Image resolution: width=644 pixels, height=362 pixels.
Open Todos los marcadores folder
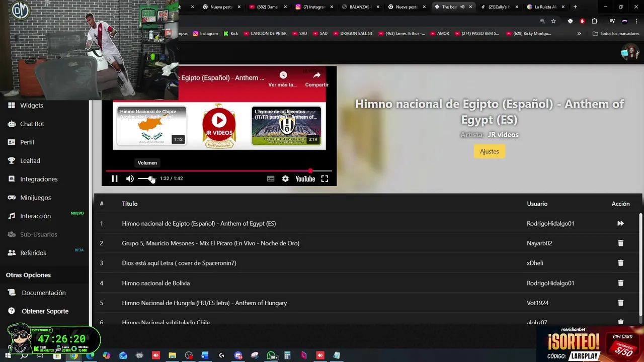coord(616,34)
